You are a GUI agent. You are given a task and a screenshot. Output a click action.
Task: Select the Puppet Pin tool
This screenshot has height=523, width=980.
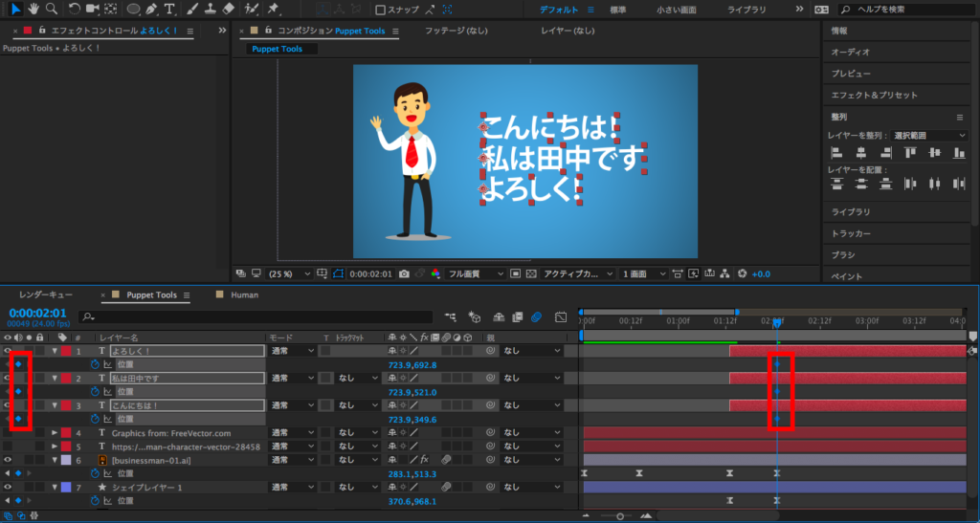coord(274,9)
